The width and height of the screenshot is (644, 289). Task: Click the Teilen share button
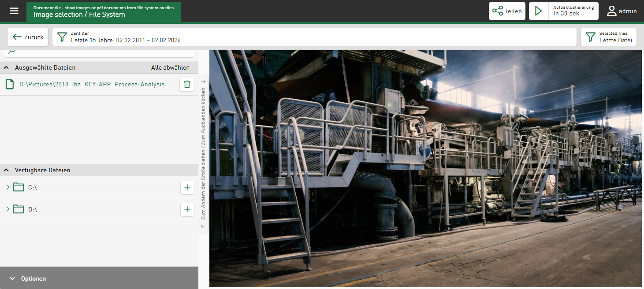pos(507,11)
